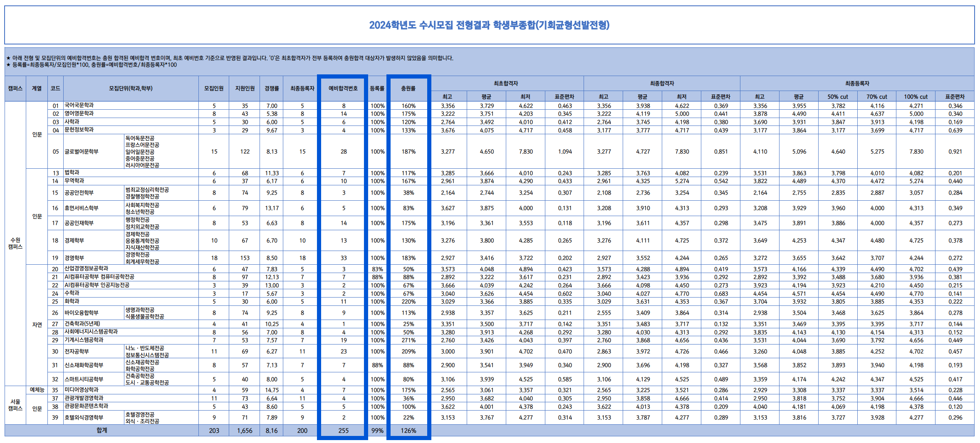Screen dimensions: 980x443
Task: Click the 충원률 highlighted column header
Action: coord(409,88)
